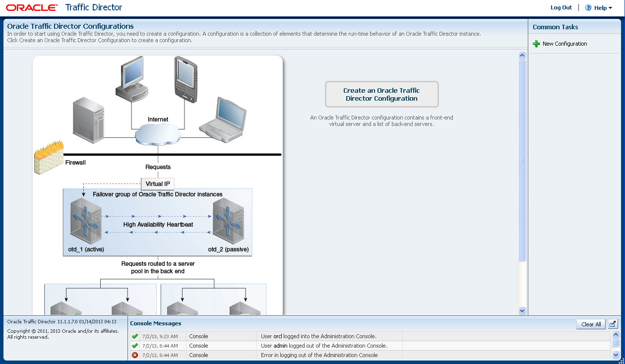Viewport: 625px width, 364px height.
Task: Click Create an Oracle Traffic Director Configuration
Action: (x=381, y=94)
